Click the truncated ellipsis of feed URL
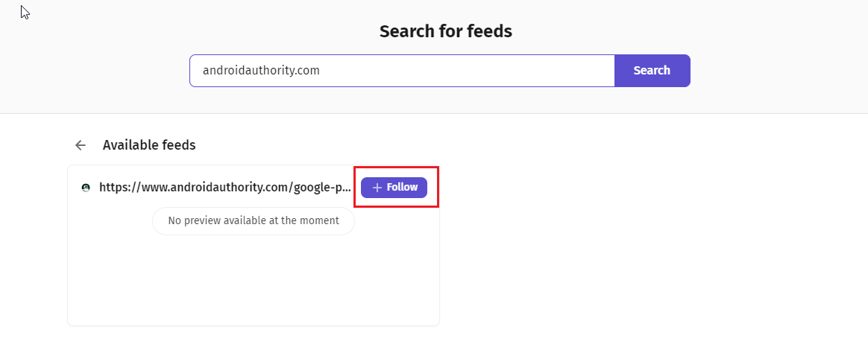Viewport: 868px width, 350px height. pyautogui.click(x=346, y=188)
